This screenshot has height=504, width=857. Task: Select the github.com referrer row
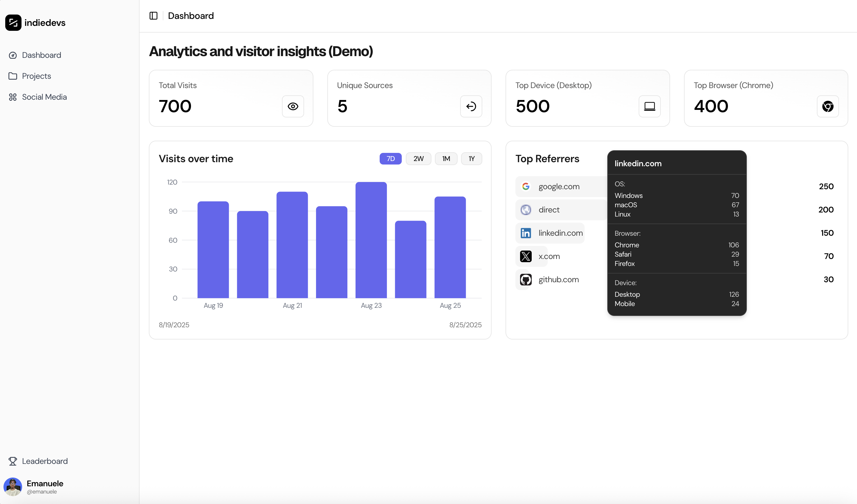(x=677, y=280)
